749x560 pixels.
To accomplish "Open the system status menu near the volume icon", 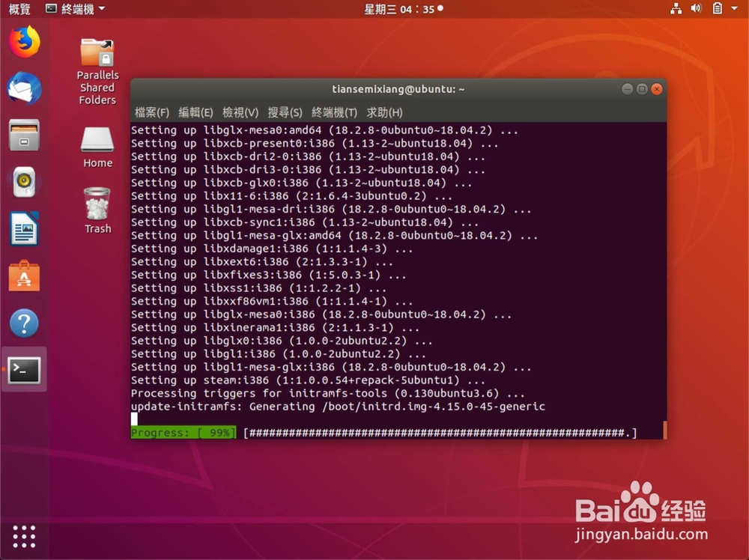I will pos(704,9).
